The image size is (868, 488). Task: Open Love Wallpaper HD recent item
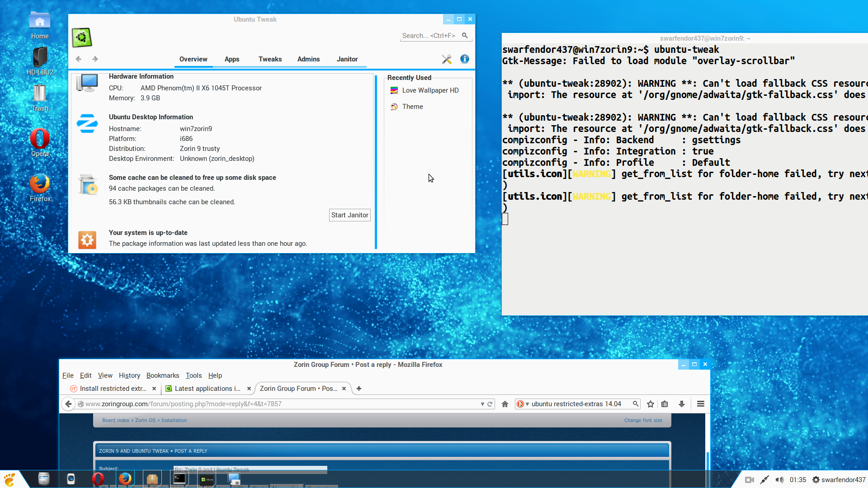pos(430,90)
